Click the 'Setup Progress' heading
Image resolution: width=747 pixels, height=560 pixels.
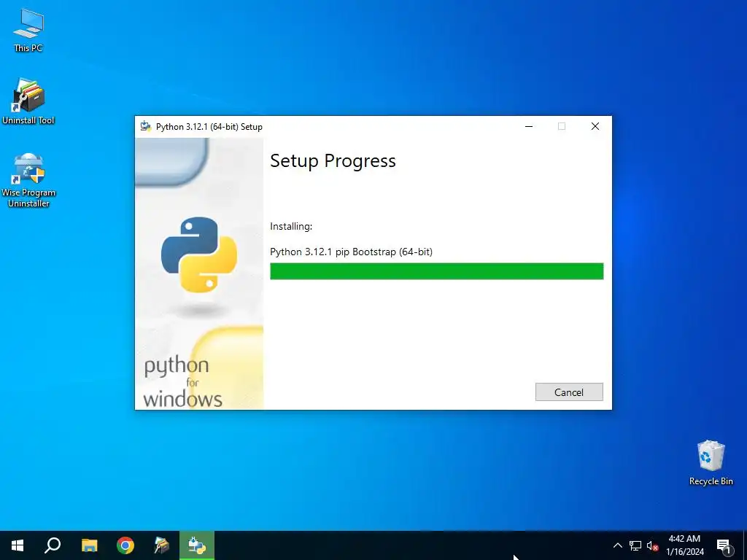(333, 161)
